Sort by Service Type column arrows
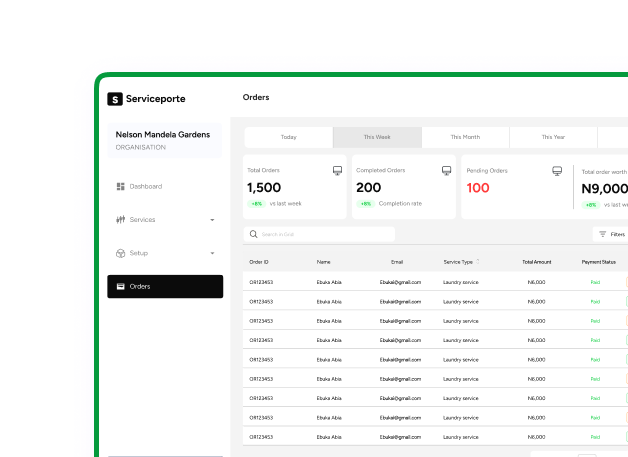 click(478, 262)
